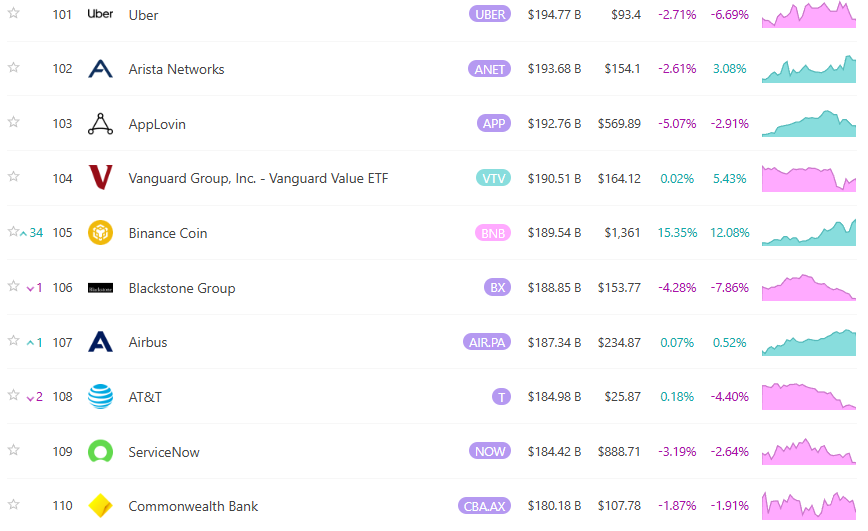Image resolution: width=868 pixels, height=531 pixels.
Task: Click the BNB ticker badge
Action: pos(492,233)
